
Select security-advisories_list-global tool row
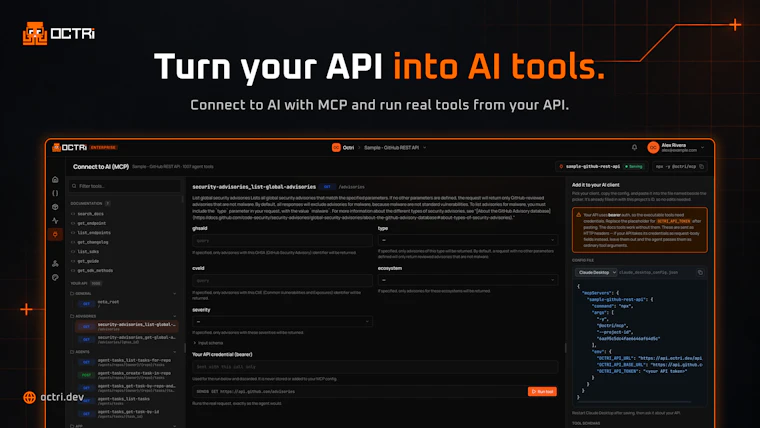pos(127,326)
